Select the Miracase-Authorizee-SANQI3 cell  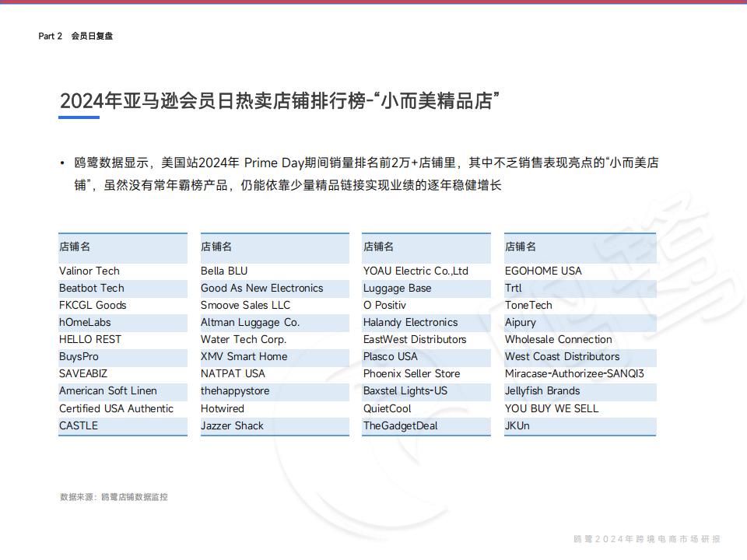580,374
